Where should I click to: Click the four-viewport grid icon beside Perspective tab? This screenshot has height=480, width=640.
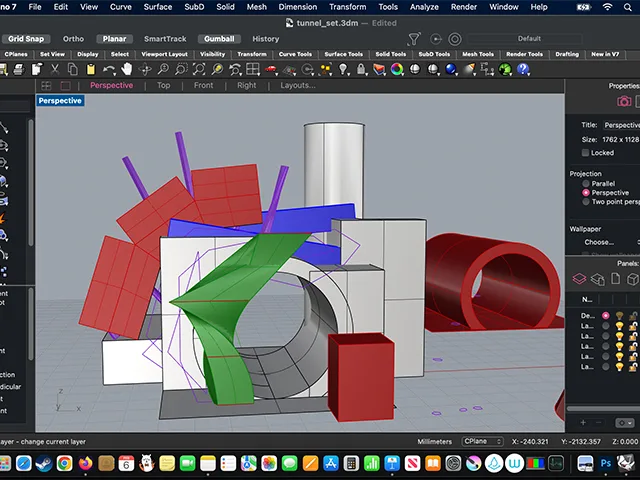[46, 86]
